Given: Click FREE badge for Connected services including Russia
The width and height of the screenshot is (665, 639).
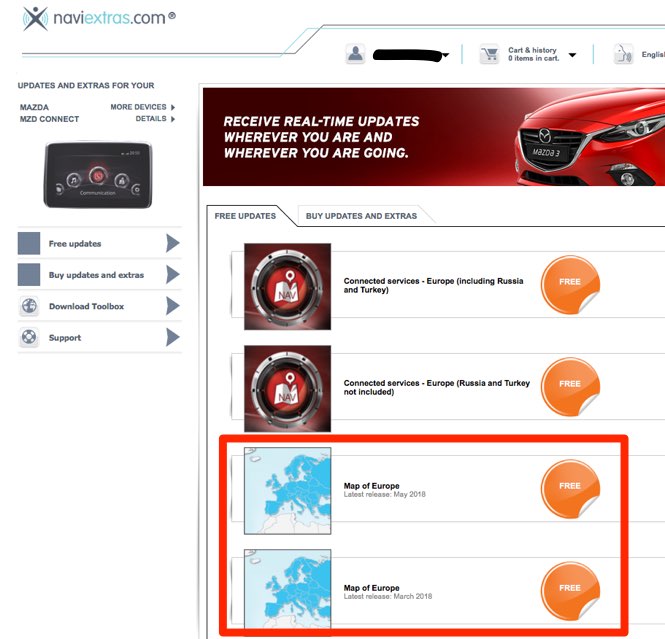Looking at the screenshot, I should coord(570,284).
